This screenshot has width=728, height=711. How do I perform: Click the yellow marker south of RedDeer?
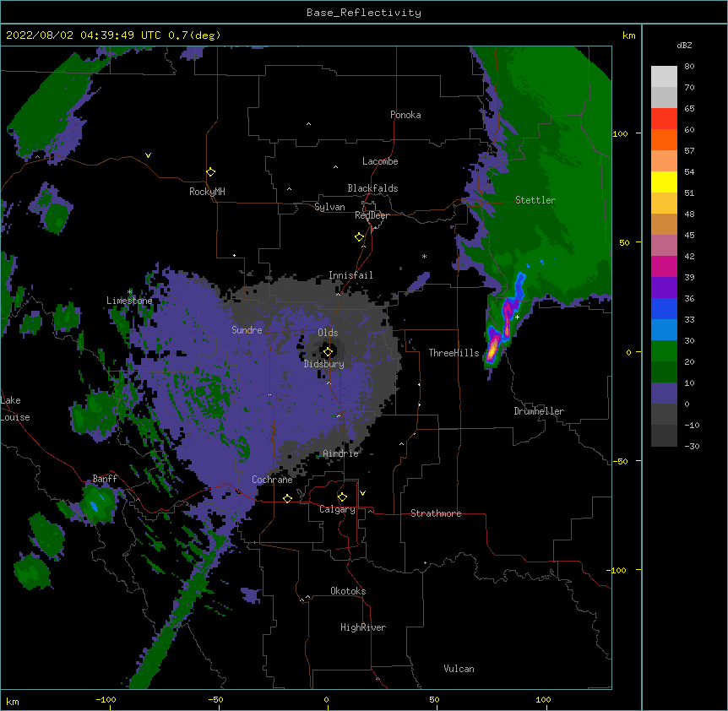coord(359,237)
